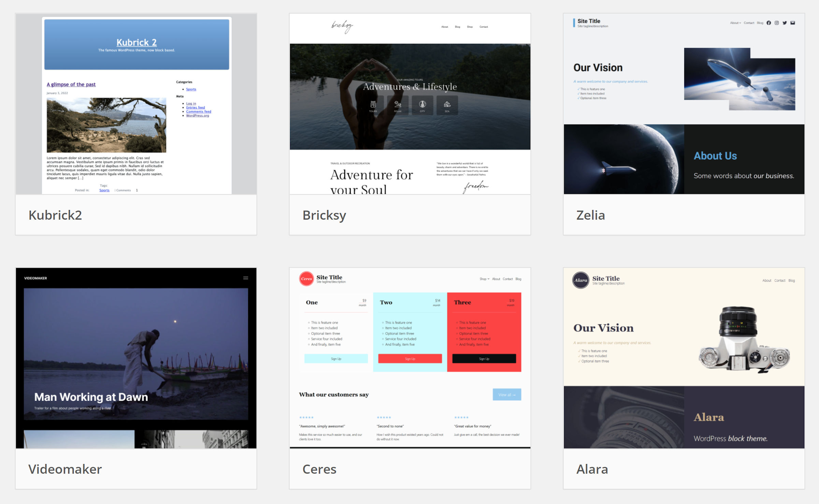The image size is (819, 504).
Task: Open the About dropdown in Zelia's navigation
Action: click(x=734, y=23)
